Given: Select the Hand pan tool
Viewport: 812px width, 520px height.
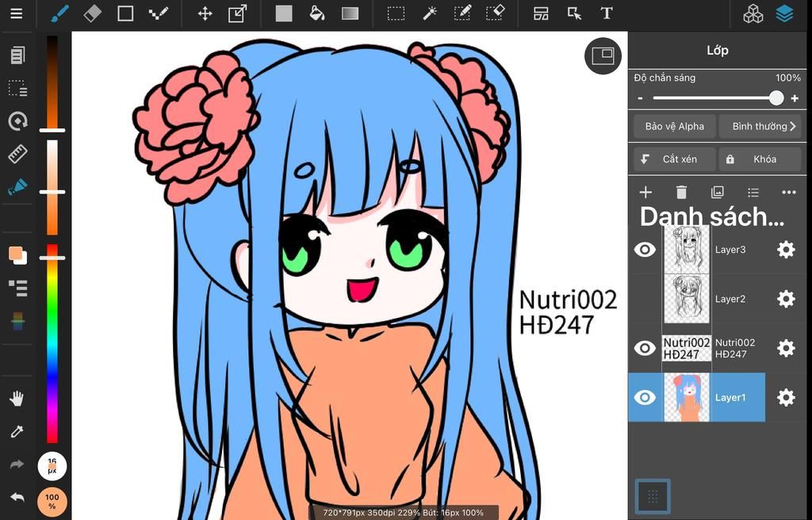Looking at the screenshot, I should (17, 398).
